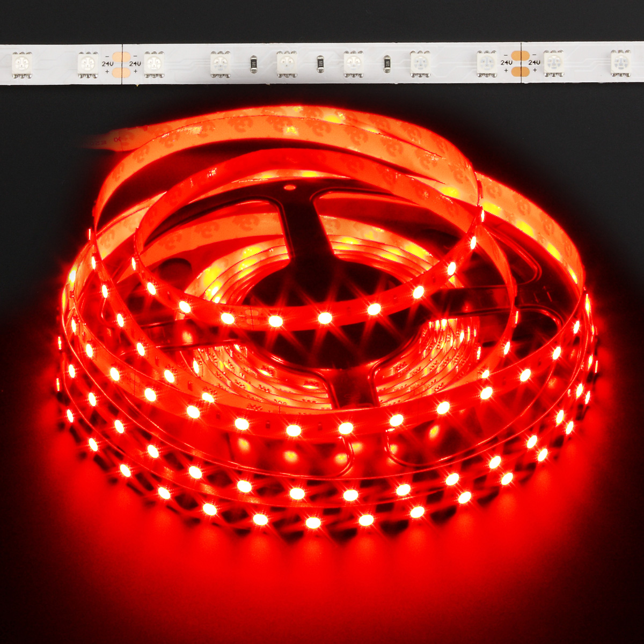This screenshot has width=644, height=644.
Task: Select the leftmost SMD LED chip
Action: [x=23, y=64]
